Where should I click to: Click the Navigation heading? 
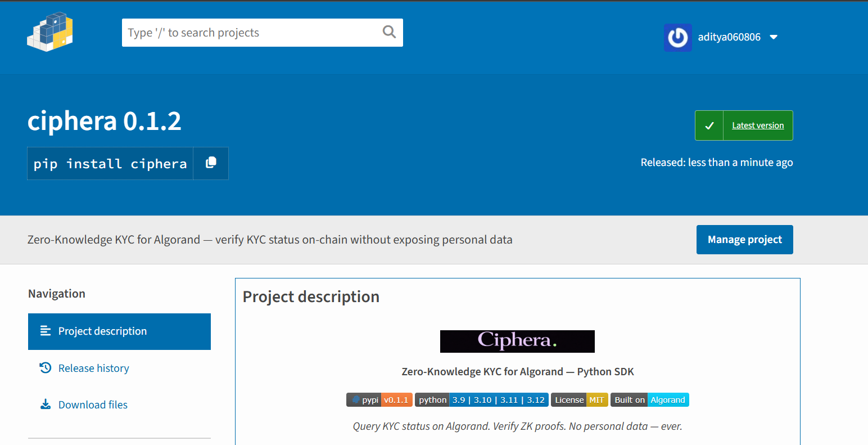coord(57,294)
